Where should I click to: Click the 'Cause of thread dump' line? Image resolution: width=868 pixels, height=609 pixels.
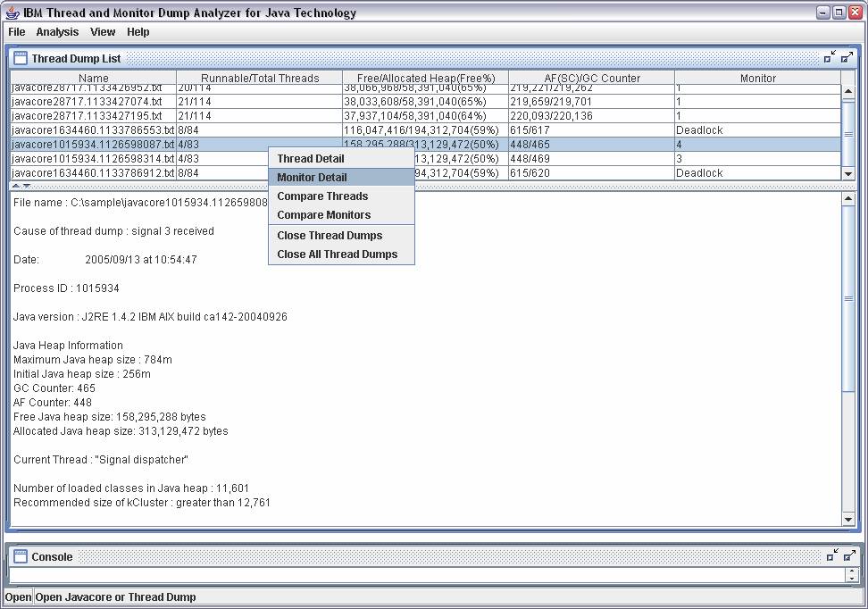113,231
